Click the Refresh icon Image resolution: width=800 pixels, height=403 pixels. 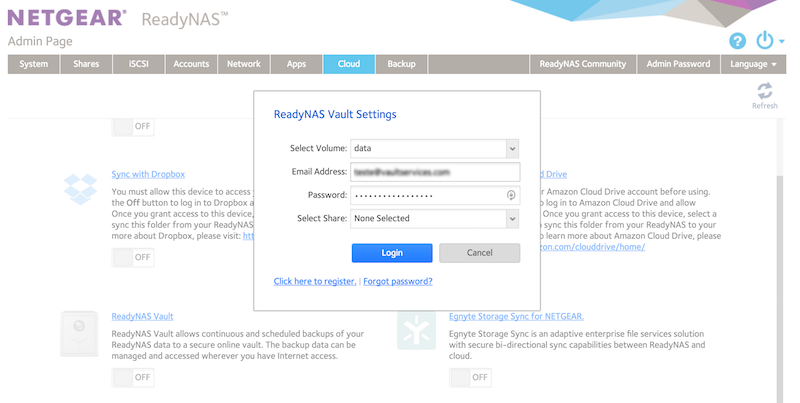(x=764, y=92)
